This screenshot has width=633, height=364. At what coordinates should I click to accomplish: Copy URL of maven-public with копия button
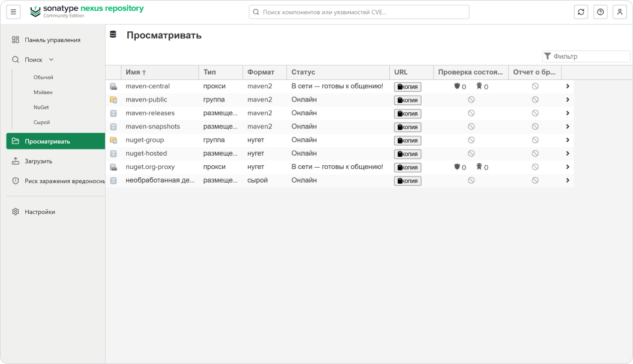[x=408, y=100]
